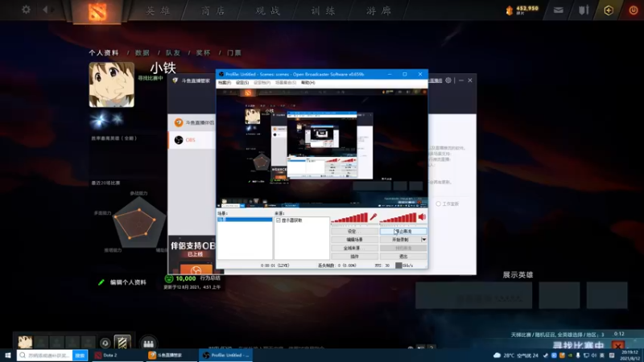Select the 数据 stats sub-tab
The width and height of the screenshot is (644, 362).
click(142, 53)
